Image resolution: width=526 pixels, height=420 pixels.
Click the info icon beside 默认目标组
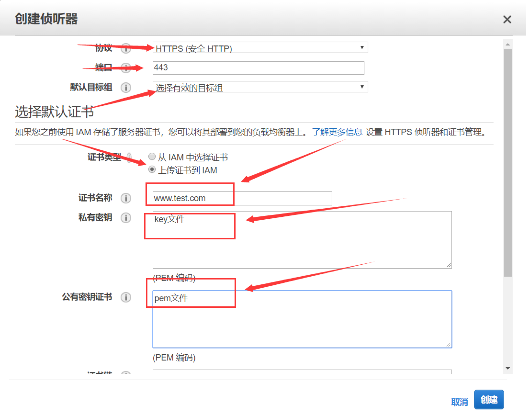(126, 88)
